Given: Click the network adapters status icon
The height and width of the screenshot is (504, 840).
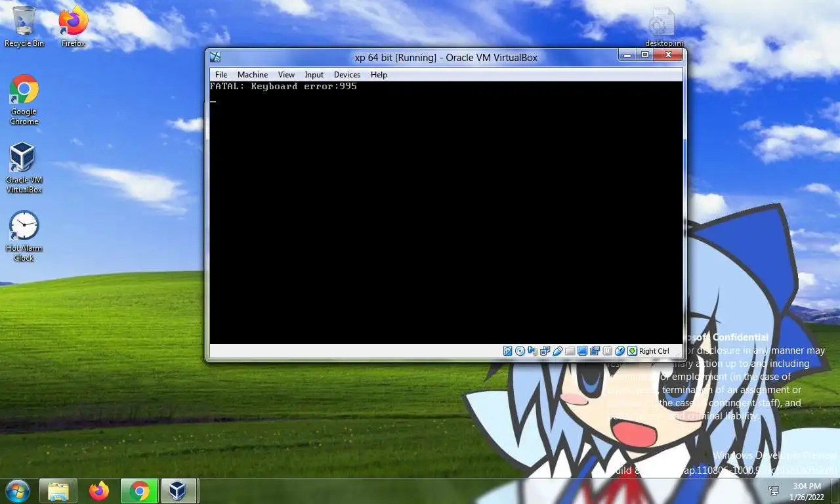Looking at the screenshot, I should click(545, 351).
